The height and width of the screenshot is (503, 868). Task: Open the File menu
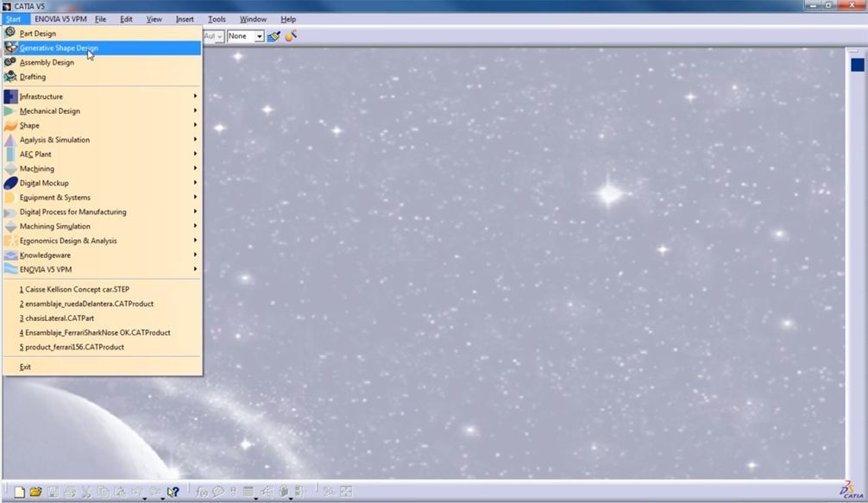point(100,19)
